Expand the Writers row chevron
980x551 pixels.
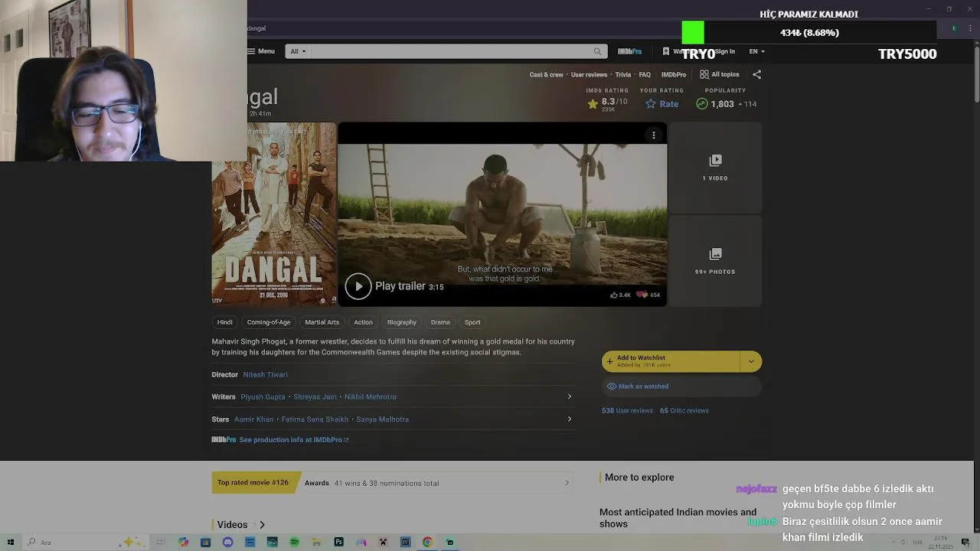tap(569, 396)
